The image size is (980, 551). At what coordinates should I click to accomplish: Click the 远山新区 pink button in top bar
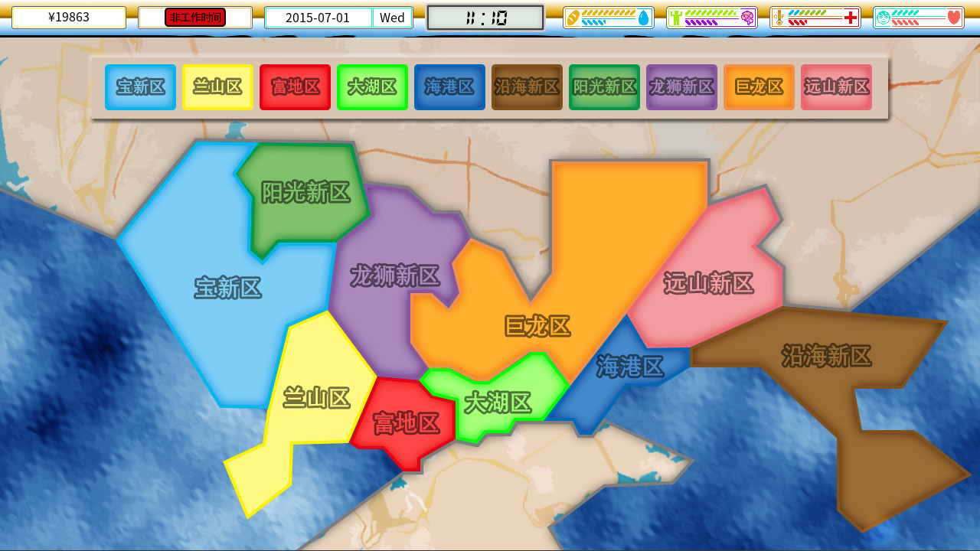pos(836,87)
